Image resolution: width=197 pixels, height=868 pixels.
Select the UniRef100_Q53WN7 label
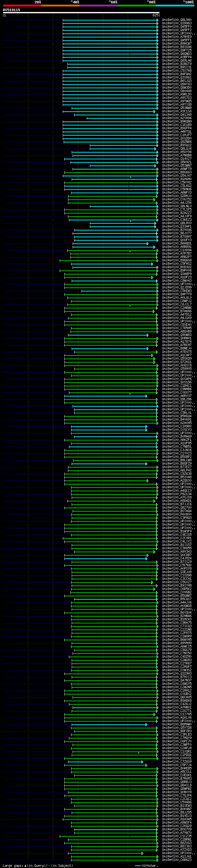[x=177, y=166]
